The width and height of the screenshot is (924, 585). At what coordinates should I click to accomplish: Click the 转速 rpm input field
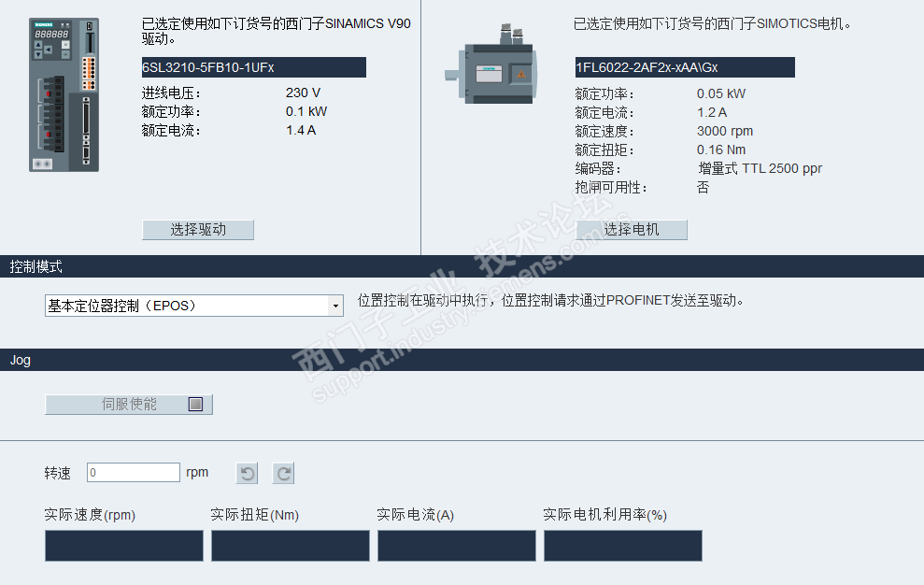click(x=134, y=472)
